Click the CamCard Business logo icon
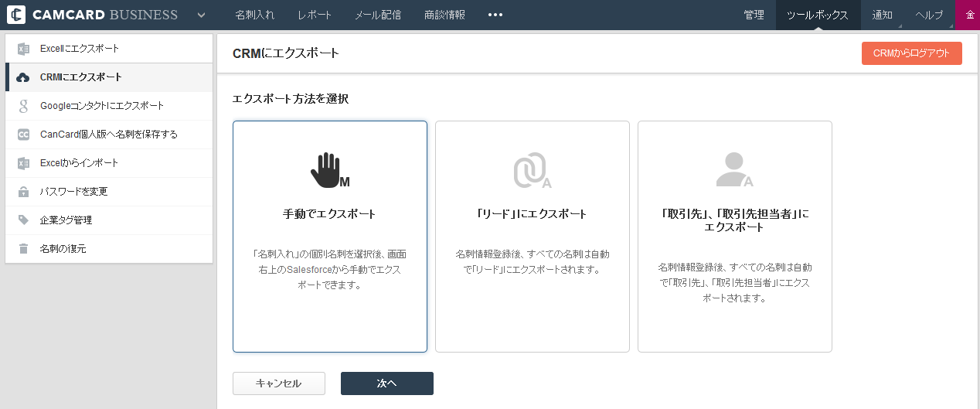980x409 pixels. click(15, 15)
